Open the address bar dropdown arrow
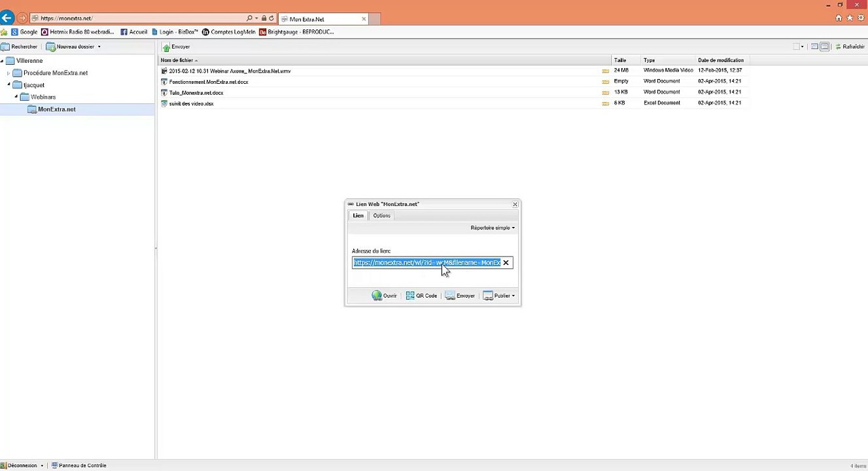 [256, 18]
